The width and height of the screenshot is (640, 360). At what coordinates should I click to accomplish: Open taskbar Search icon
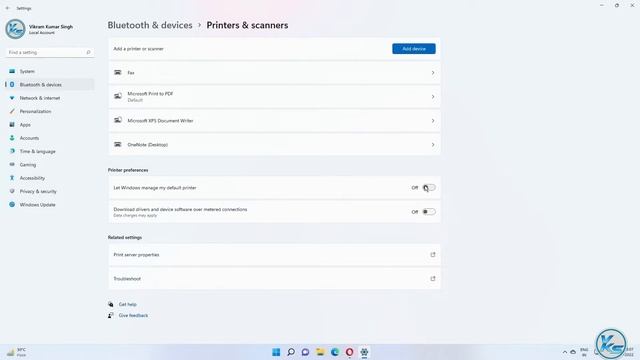(291, 352)
